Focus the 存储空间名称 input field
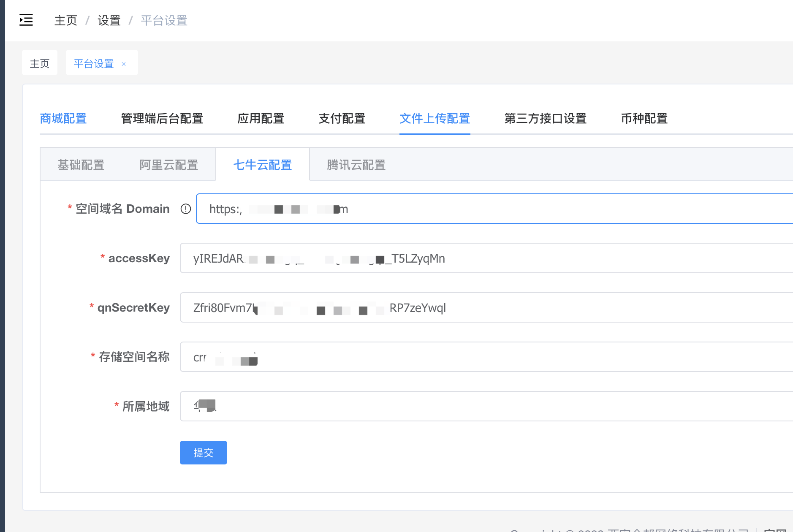Viewport: 793px width, 532px height. click(486, 357)
